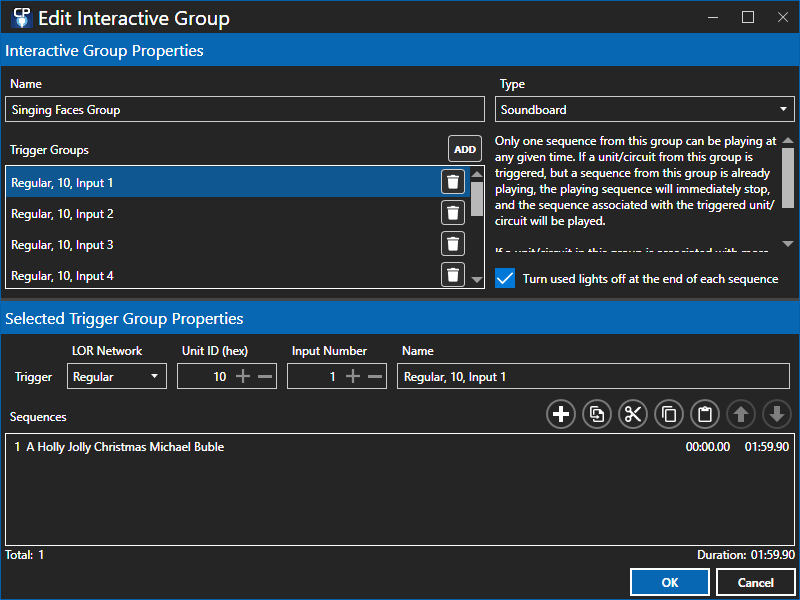Screen dimensions: 800x600
Task: Delete the 'Regular, 10, Input 2' trigger group
Action: click(453, 213)
